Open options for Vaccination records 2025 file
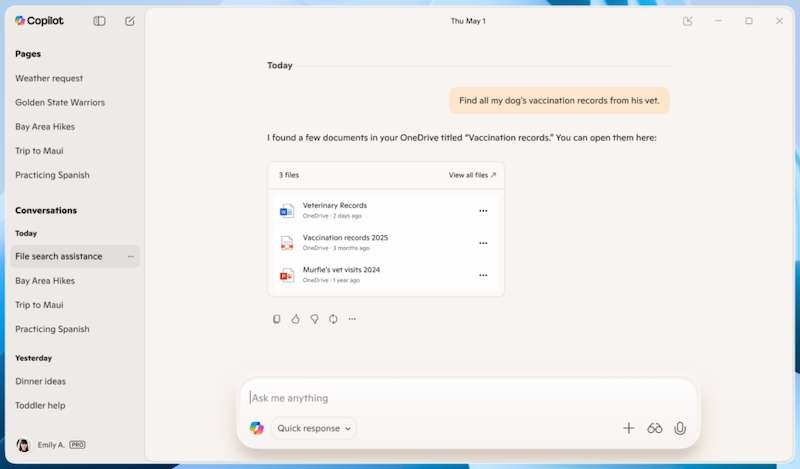 coord(483,243)
